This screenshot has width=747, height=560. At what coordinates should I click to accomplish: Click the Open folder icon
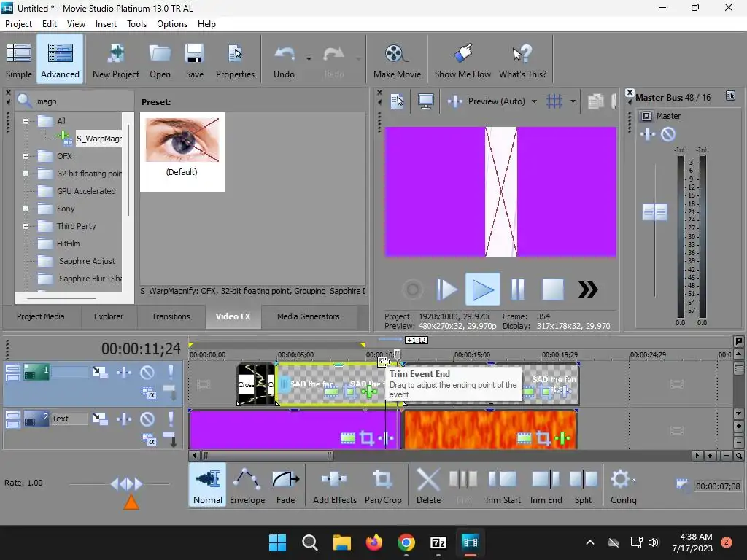pyautogui.click(x=160, y=53)
